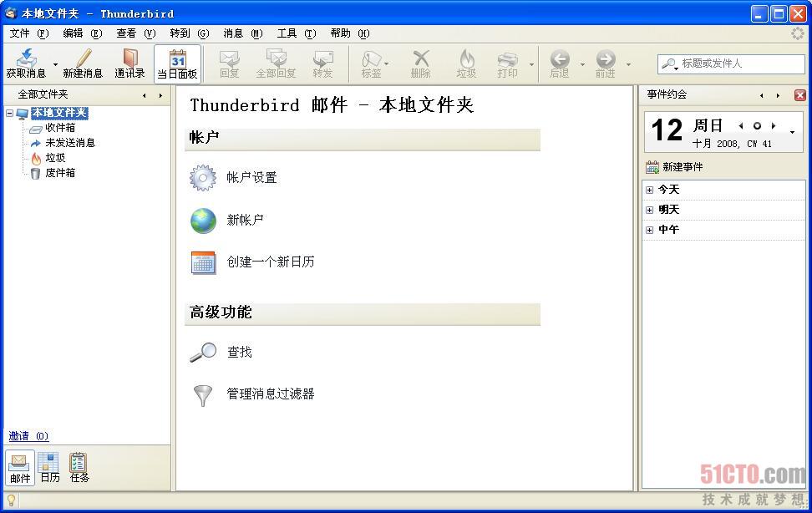Open the 打印 dropdown arrow

click(531, 64)
